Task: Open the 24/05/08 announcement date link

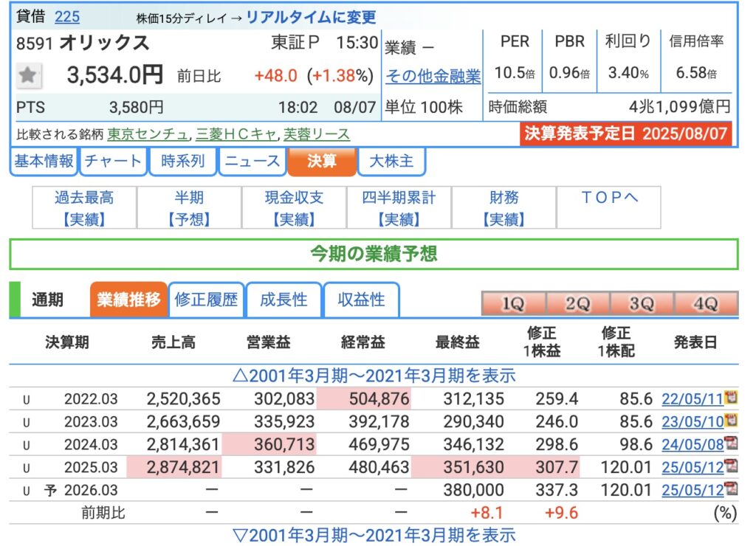Action: [693, 444]
